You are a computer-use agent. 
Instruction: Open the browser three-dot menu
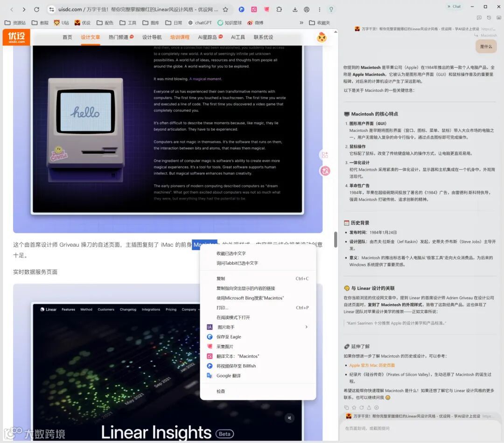(x=319, y=10)
